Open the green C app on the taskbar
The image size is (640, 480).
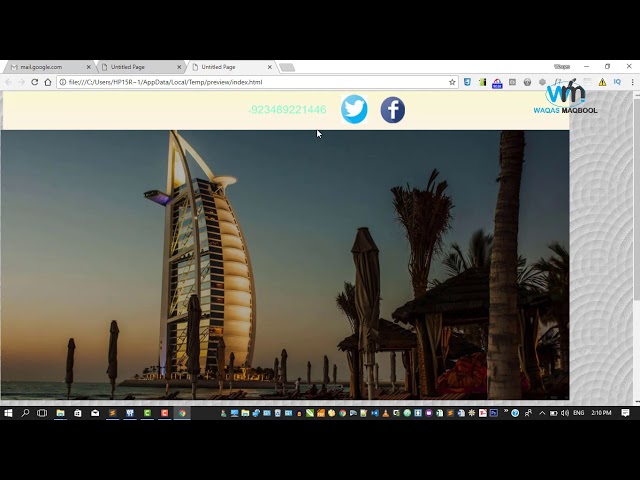[x=147, y=413]
